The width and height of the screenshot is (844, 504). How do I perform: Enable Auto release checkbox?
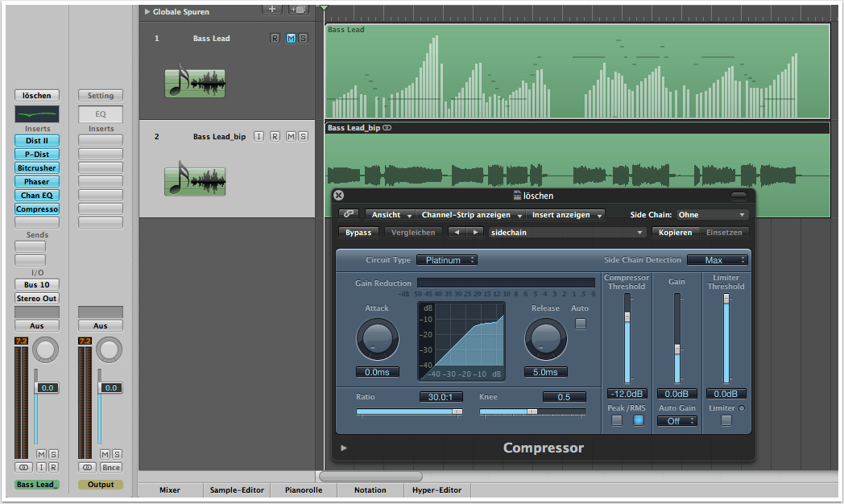point(580,324)
